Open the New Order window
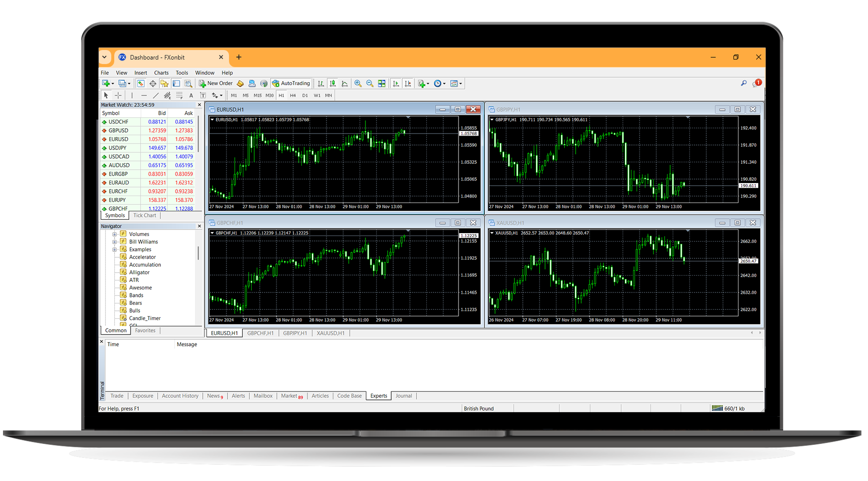The width and height of the screenshot is (868, 481). [x=216, y=83]
